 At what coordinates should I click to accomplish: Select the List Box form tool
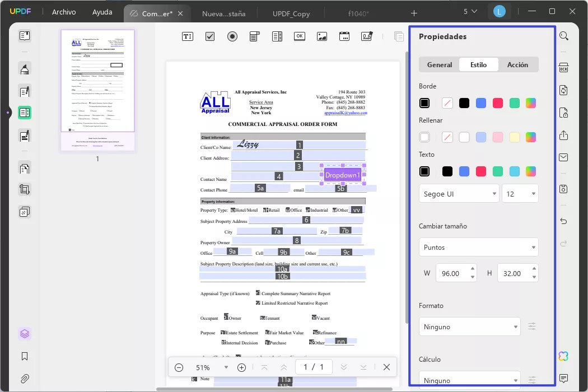(277, 36)
